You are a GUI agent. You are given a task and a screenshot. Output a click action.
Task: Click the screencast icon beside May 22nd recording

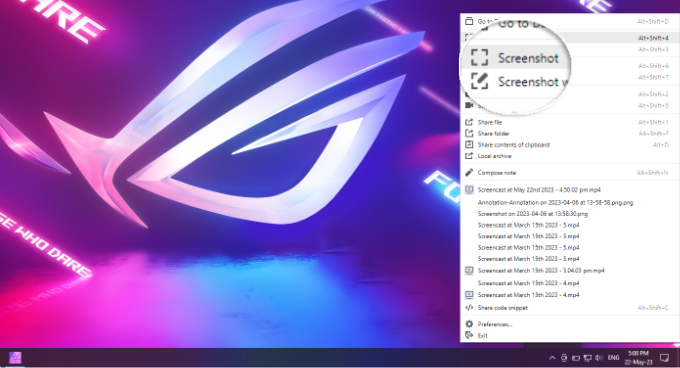[x=469, y=189]
